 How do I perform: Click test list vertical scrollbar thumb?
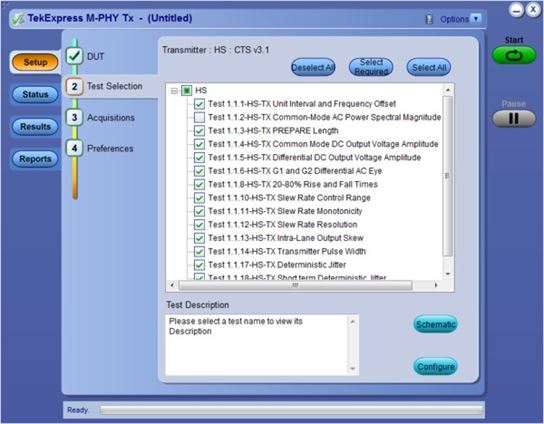coord(448,176)
